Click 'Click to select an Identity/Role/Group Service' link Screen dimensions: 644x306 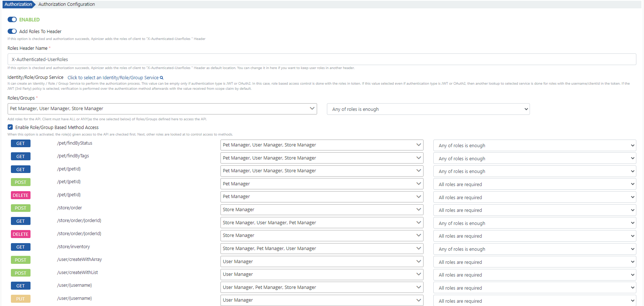[x=113, y=78]
